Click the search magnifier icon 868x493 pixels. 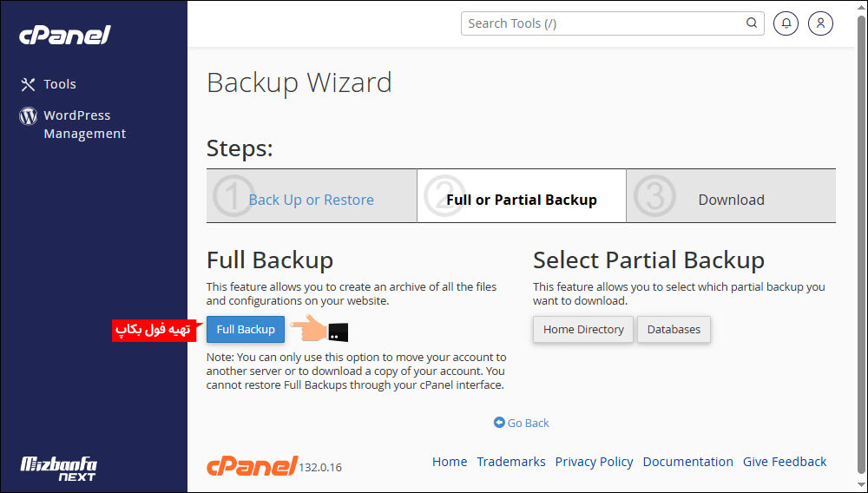[x=752, y=23]
